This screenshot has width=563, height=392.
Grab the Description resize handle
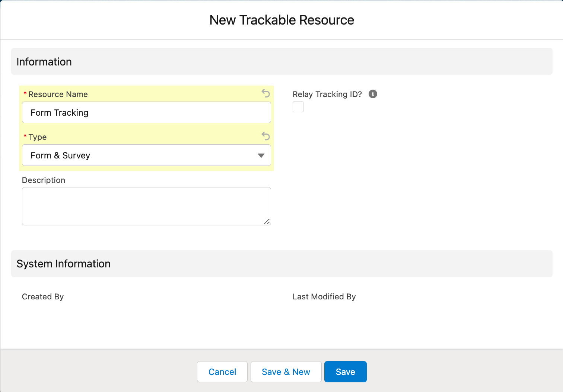[267, 222]
